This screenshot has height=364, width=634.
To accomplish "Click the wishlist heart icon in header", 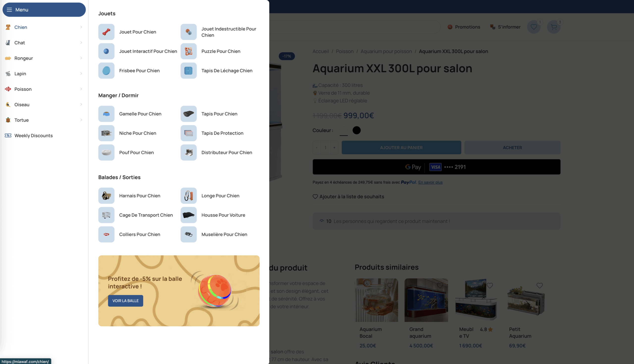I will [533, 27].
